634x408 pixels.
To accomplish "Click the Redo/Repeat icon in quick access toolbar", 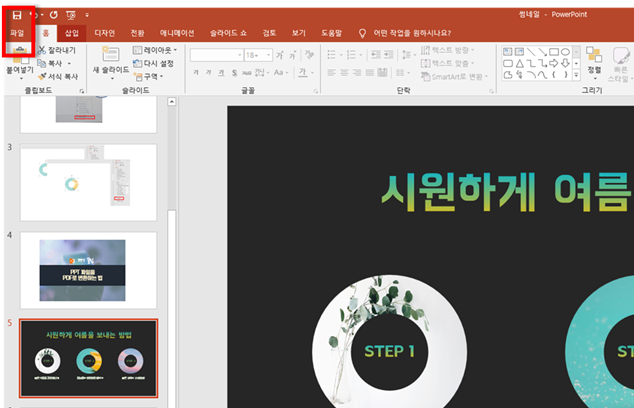I will coord(53,15).
